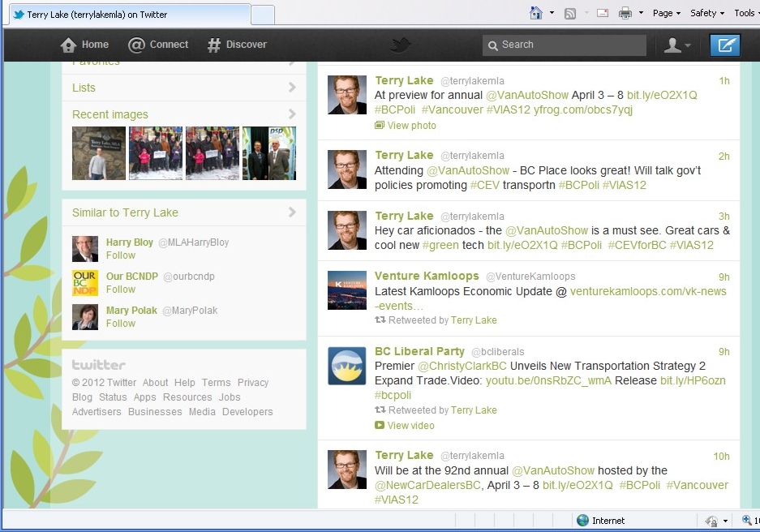
Task: Click Terry Lake avatar on the 10h tweet
Action: [x=347, y=470]
